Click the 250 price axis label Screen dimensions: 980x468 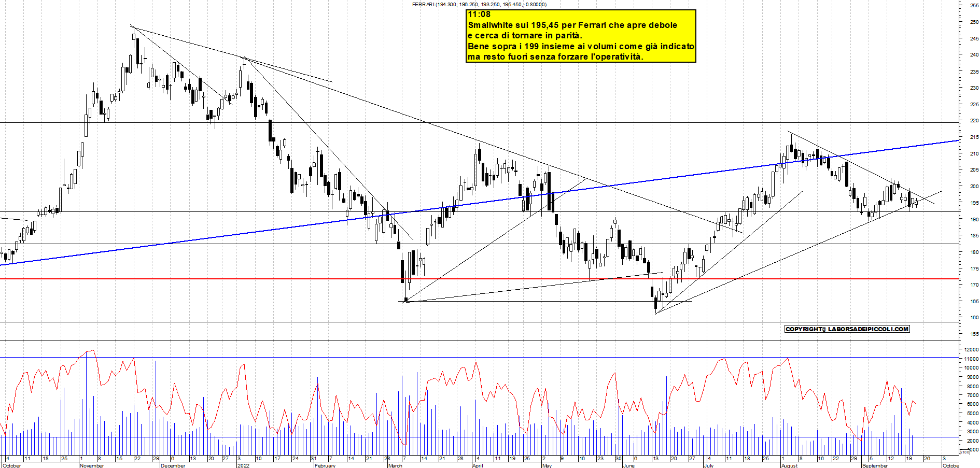point(974,22)
